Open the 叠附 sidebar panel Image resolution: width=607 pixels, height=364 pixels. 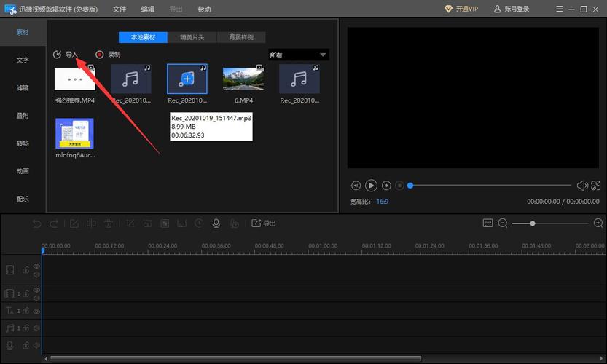point(23,116)
